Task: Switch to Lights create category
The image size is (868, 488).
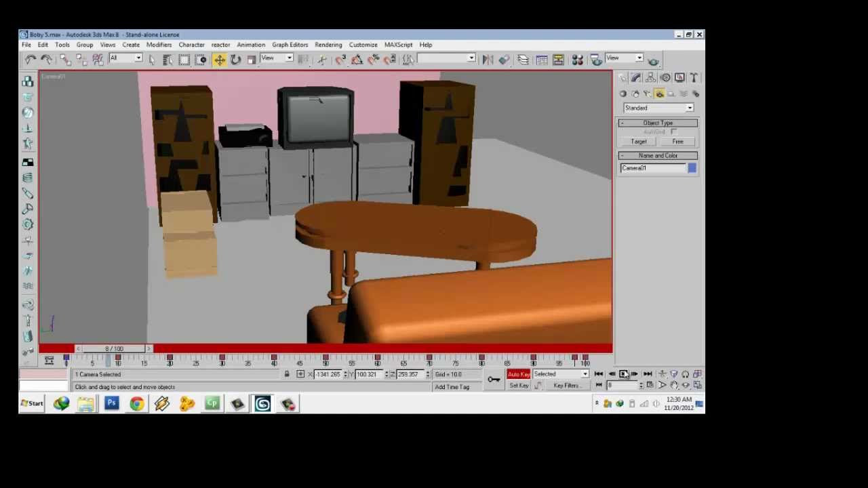Action: click(647, 94)
